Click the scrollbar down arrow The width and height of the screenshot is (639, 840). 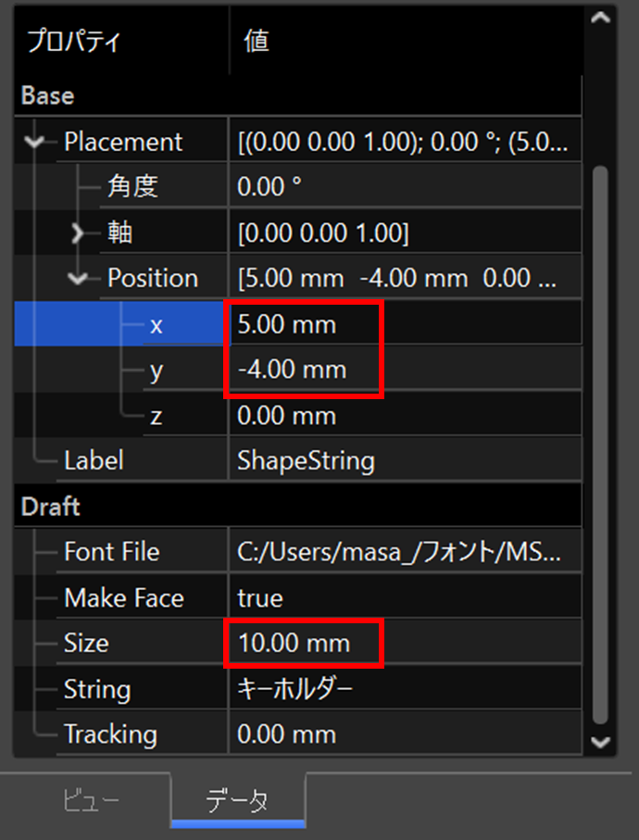point(600,743)
